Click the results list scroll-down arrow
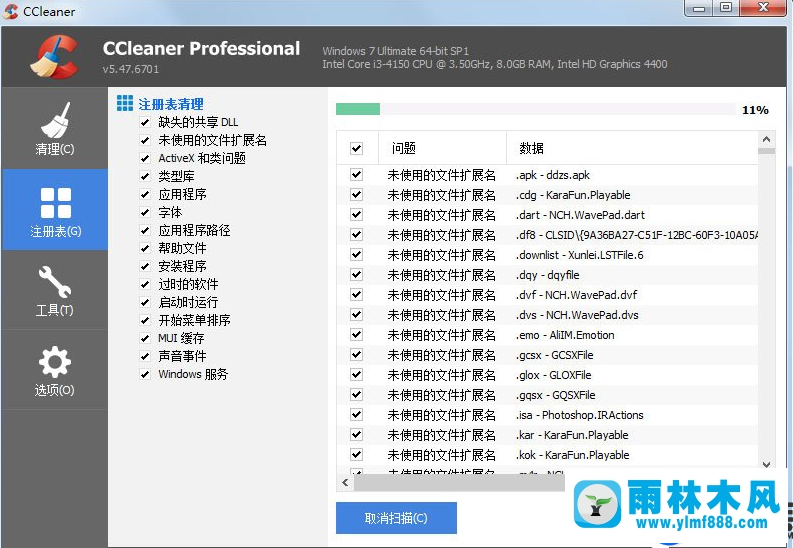Image resolution: width=793 pixels, height=548 pixels. [766, 464]
